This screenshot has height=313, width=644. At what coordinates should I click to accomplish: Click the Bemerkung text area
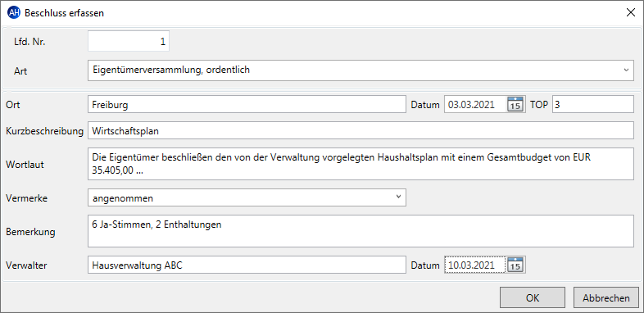pyautogui.click(x=361, y=231)
